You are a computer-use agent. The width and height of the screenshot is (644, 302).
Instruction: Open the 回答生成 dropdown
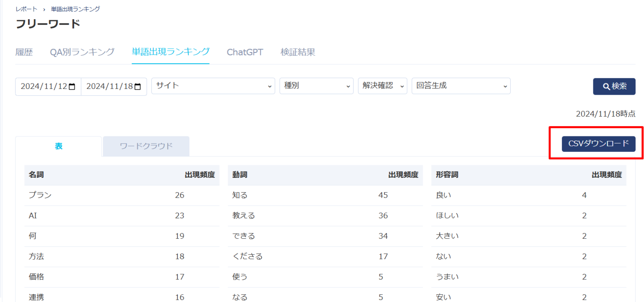tap(461, 86)
